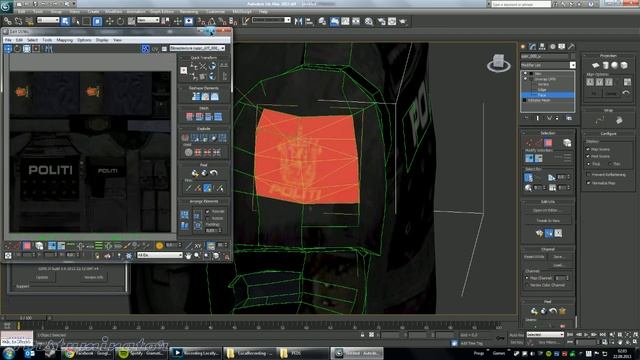Open the Mapping menu in Edit UVWs
The image size is (640, 360).
(64, 40)
